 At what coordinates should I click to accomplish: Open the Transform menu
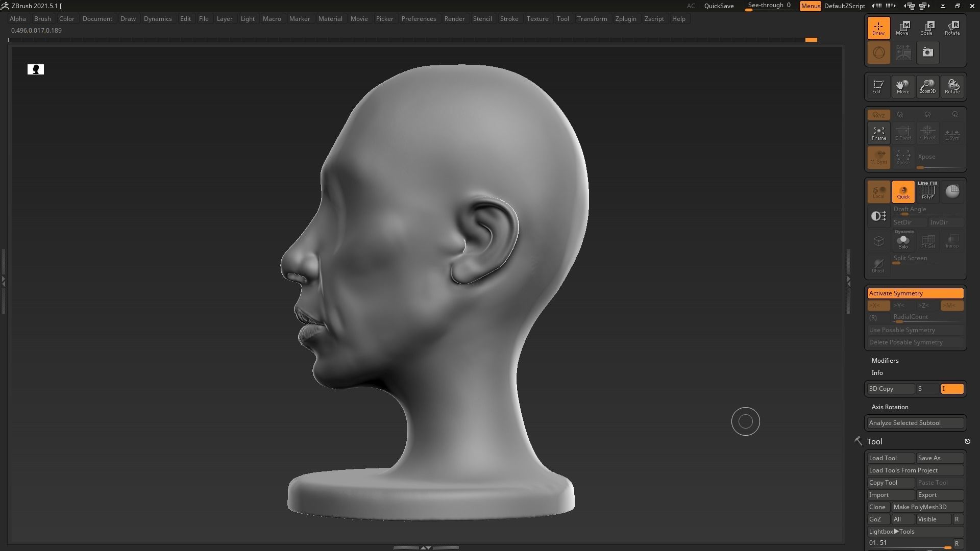tap(592, 19)
